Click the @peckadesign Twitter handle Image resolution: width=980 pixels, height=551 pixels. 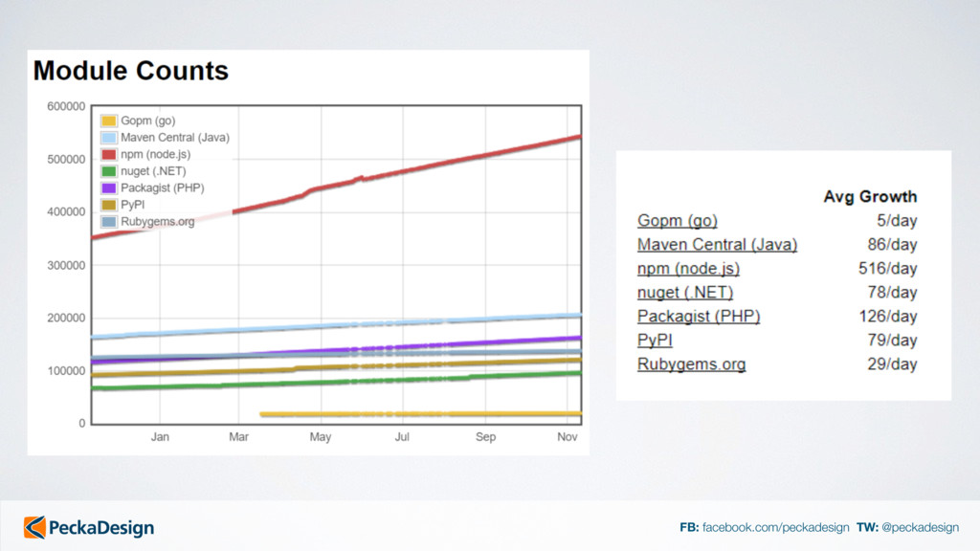point(920,527)
